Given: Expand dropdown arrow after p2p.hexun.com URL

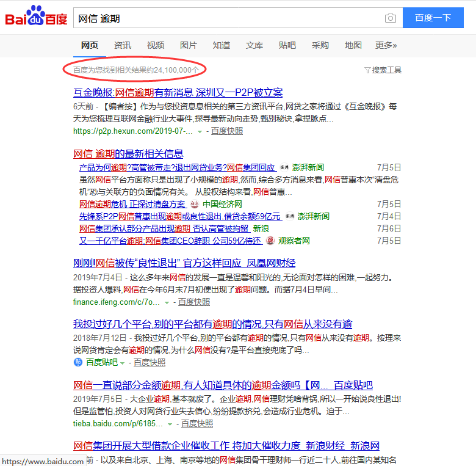Looking at the screenshot, I should (x=200, y=132).
